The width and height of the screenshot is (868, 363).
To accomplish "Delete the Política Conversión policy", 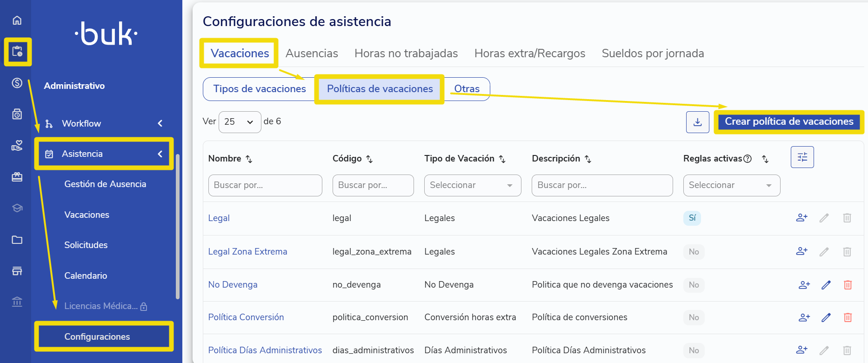I will click(848, 317).
